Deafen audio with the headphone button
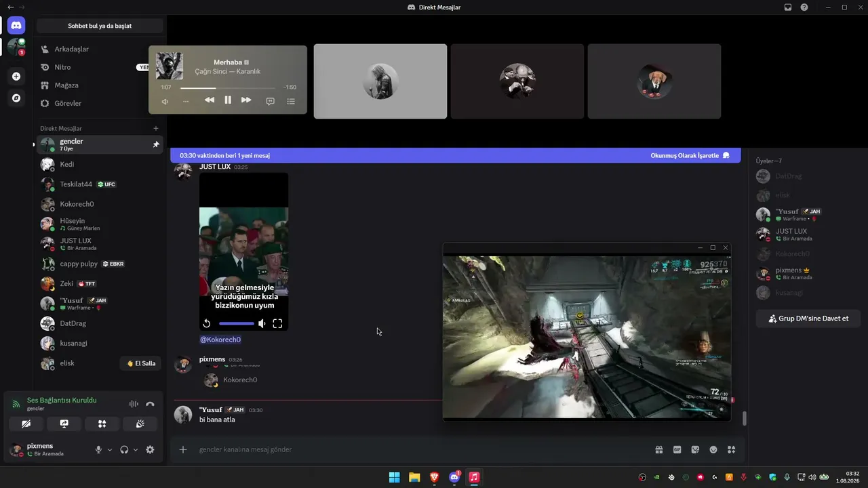 tap(124, 449)
